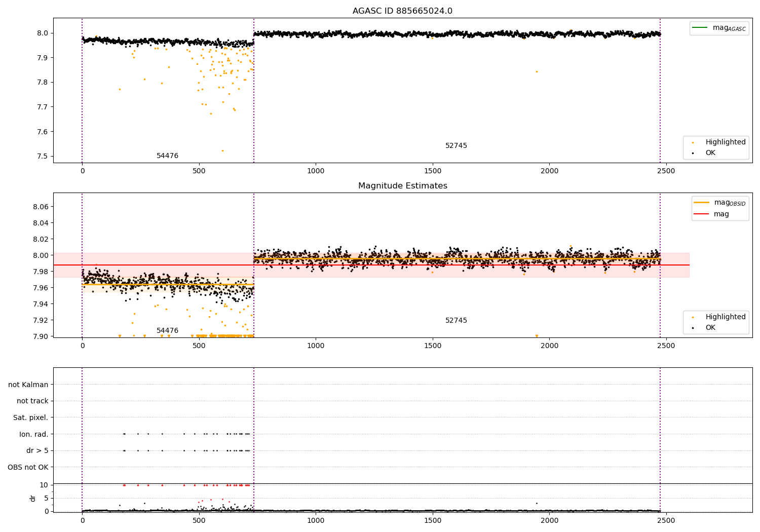The height and width of the screenshot is (532, 760).
Task: Click the '2500' x-axis tick of top panel
Action: 666,171
